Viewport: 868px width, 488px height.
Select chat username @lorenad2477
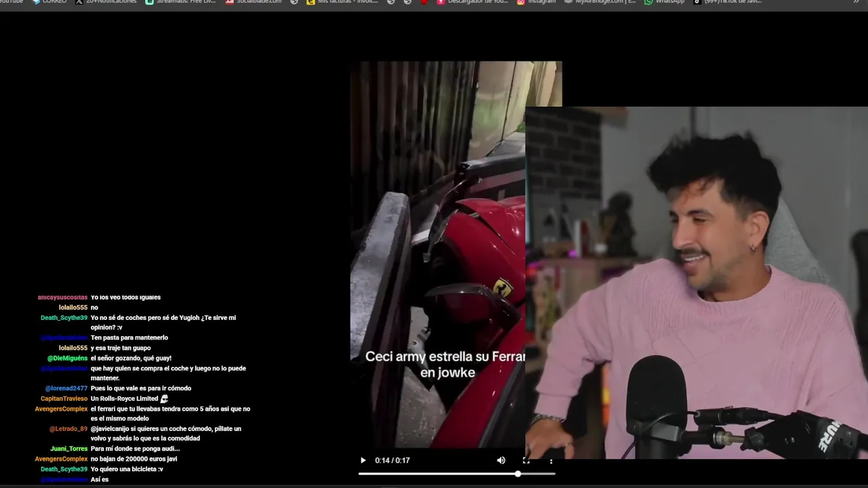tap(66, 388)
